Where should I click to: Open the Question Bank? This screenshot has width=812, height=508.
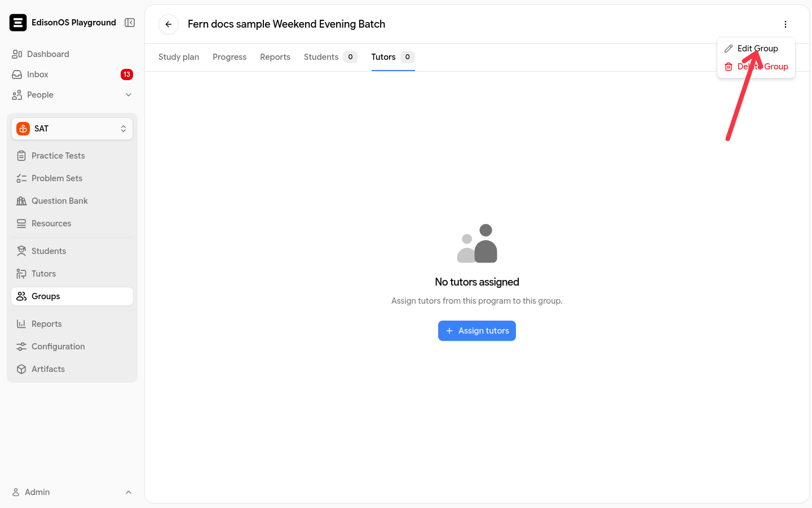72,201
